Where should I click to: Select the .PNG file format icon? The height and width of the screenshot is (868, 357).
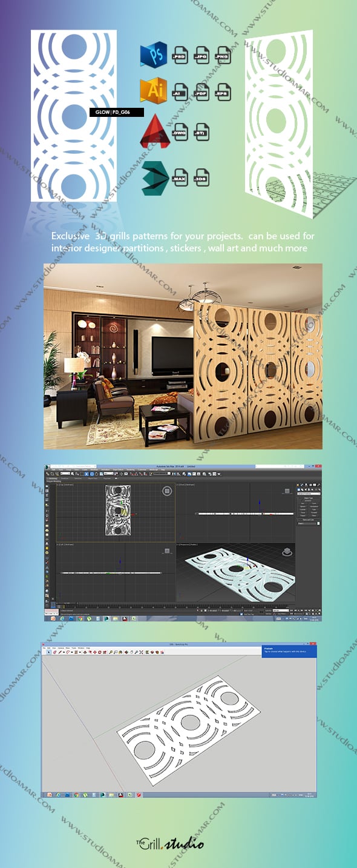(223, 56)
